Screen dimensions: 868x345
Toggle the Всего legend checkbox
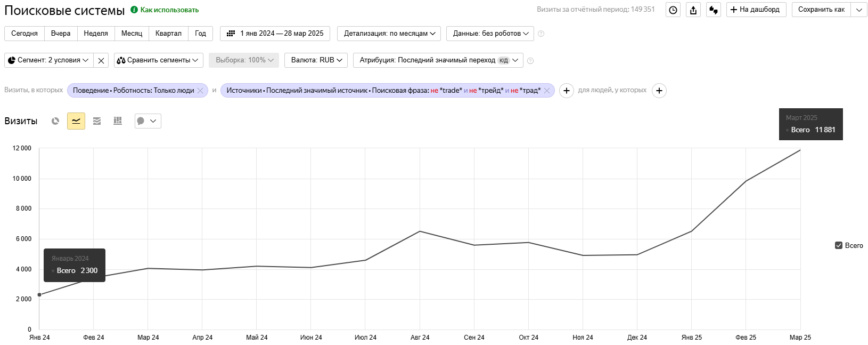(x=839, y=245)
